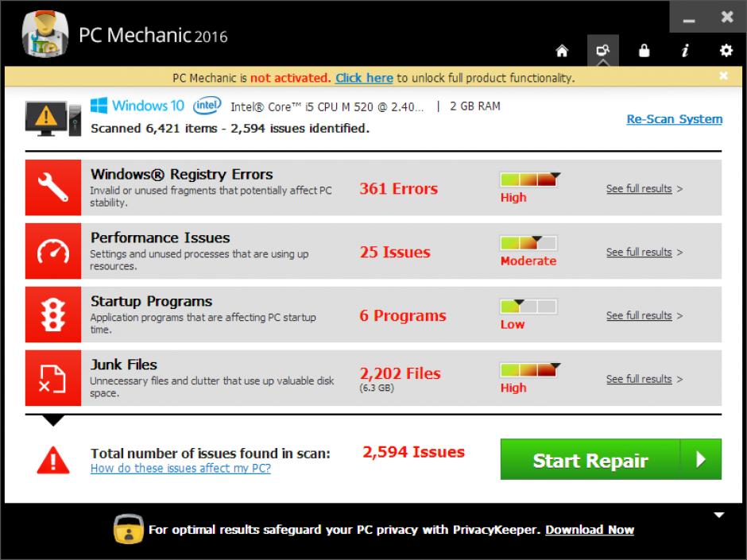The image size is (747, 560).
Task: Click the PrivacyKeeper padlock icon
Action: click(128, 529)
